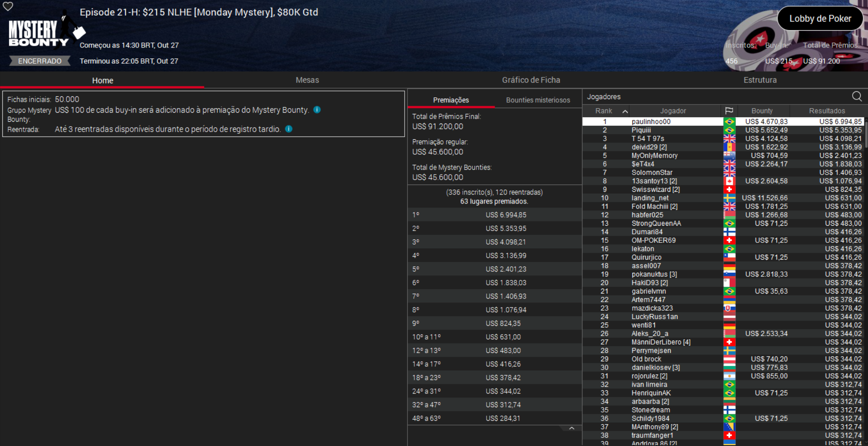Screen dimensions: 868x446
Task: Switch to the Gráfico de Ficha tab
Action: coord(530,80)
